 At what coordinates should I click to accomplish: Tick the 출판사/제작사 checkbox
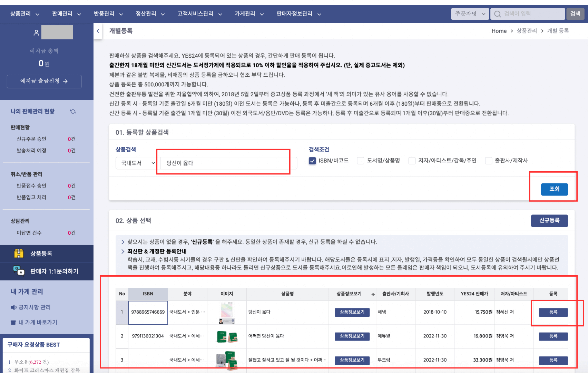(x=489, y=161)
